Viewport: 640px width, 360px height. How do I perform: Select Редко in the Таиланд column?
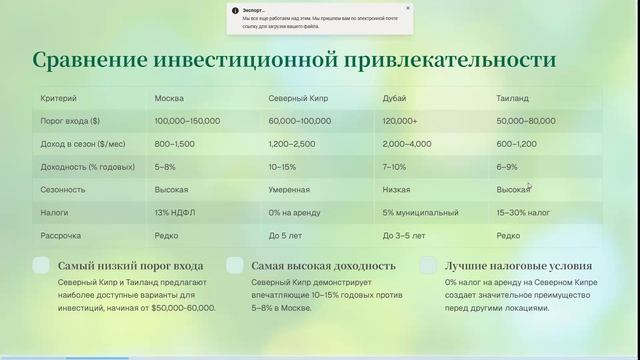tap(508, 236)
